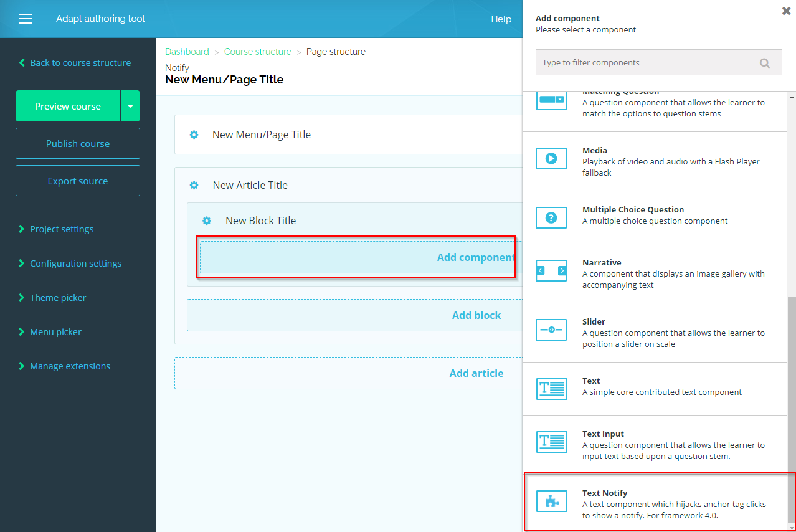Click the New Article Title text
796x532 pixels.
250,185
